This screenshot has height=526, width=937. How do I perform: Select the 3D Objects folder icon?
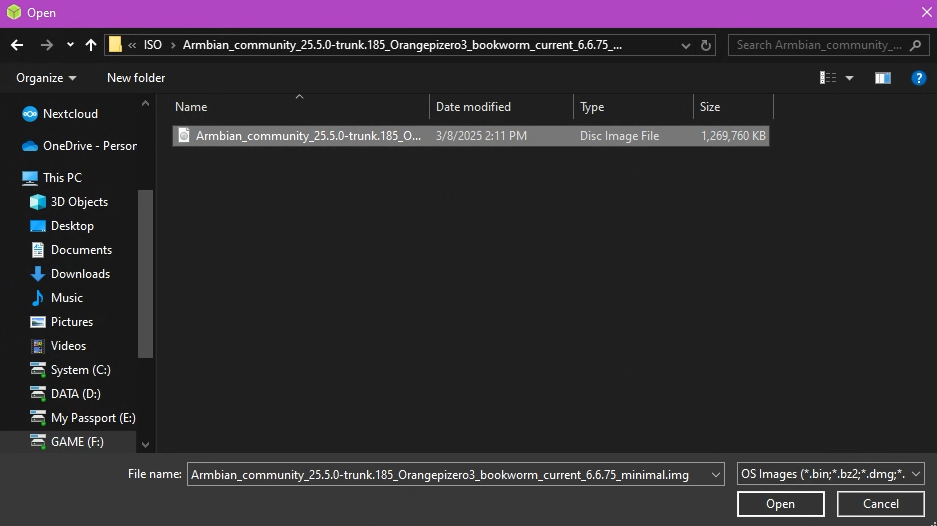tap(38, 202)
